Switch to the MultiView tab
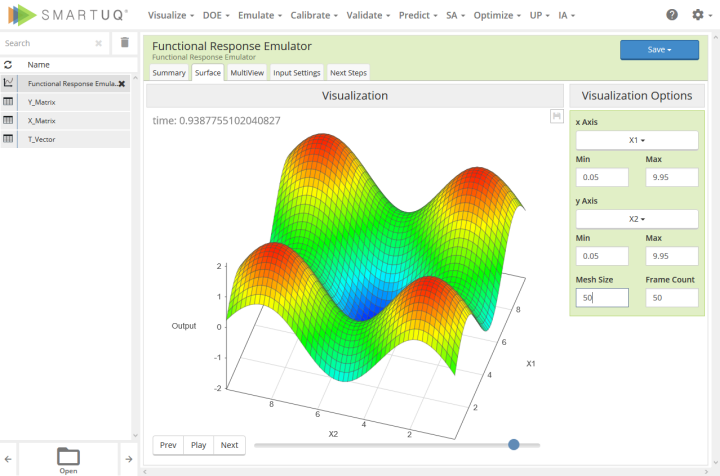Image resolution: width=720 pixels, height=476 pixels. (x=246, y=73)
